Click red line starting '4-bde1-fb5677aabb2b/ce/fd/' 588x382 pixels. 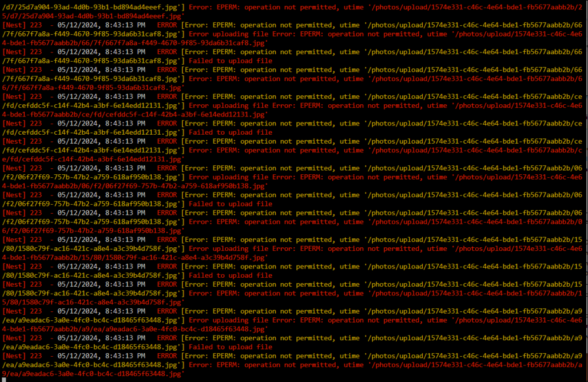click(135, 114)
